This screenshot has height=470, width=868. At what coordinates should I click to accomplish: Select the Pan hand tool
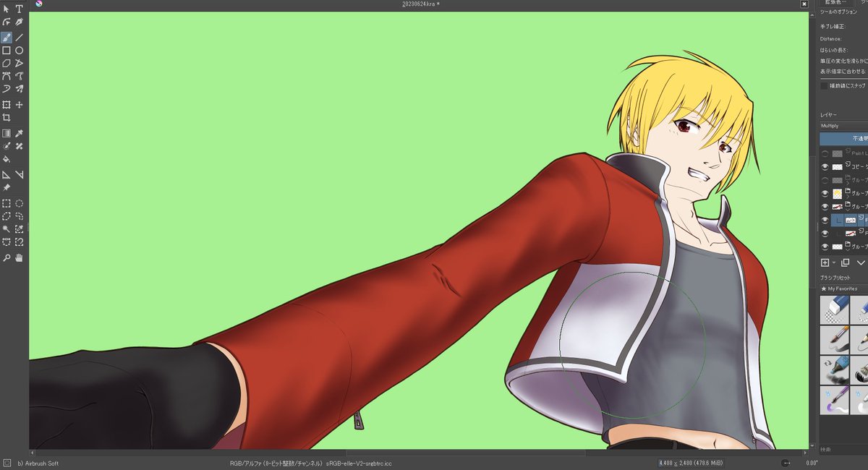pos(20,257)
